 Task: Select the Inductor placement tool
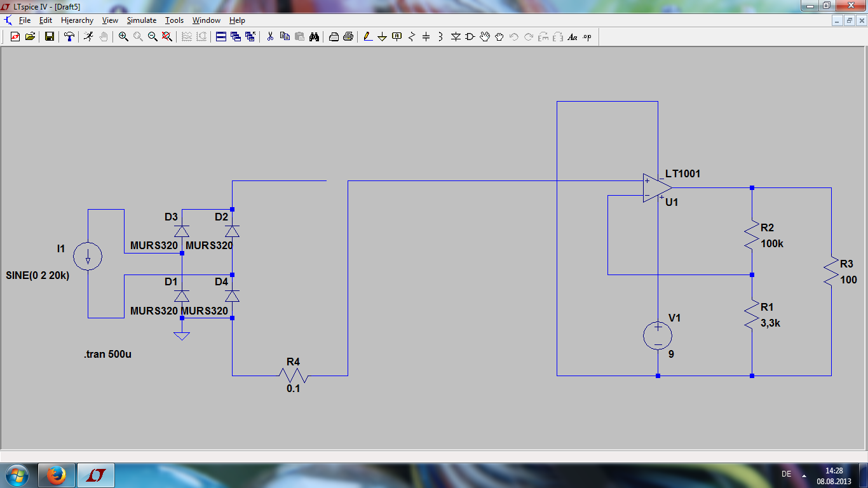tap(440, 37)
